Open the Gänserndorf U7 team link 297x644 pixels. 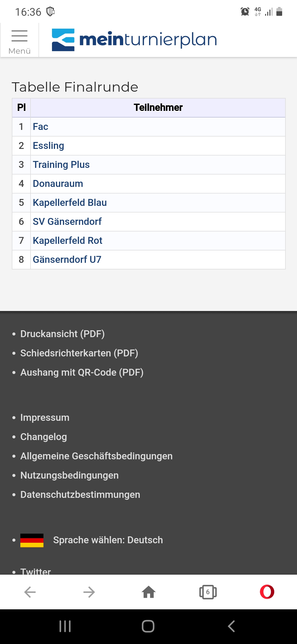67,260
